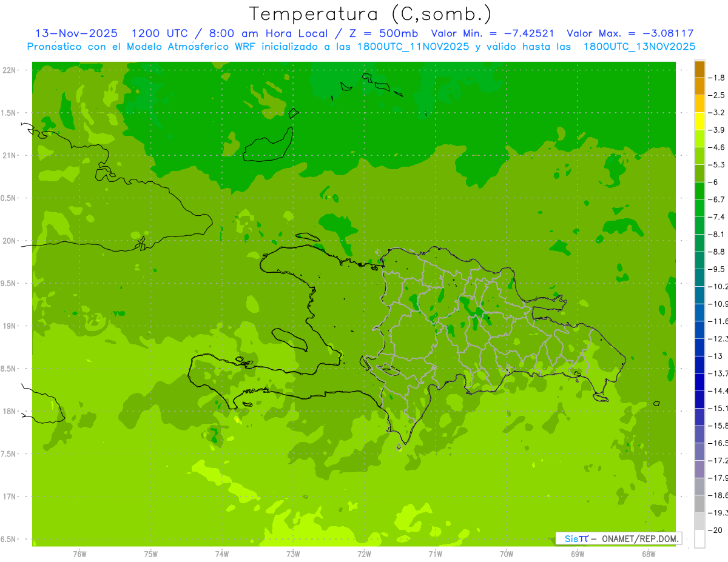Image resolution: width=728 pixels, height=562 pixels.
Task: Click the "74W" longitude label
Action: (x=222, y=554)
